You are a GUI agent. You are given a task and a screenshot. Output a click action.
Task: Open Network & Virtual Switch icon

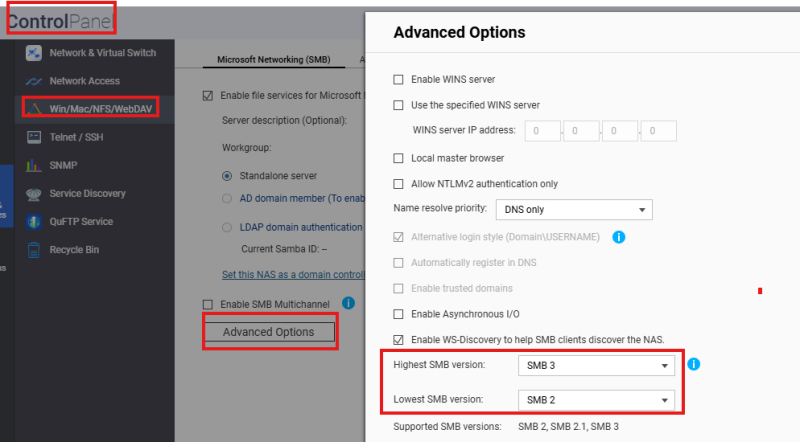click(34, 53)
